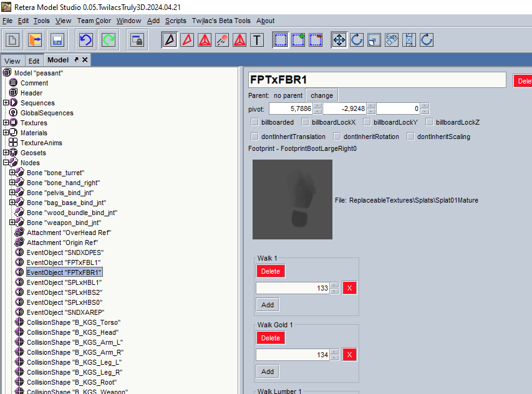Activate the Extend tool icon
Viewport: 532px width, 394px height.
tap(409, 40)
